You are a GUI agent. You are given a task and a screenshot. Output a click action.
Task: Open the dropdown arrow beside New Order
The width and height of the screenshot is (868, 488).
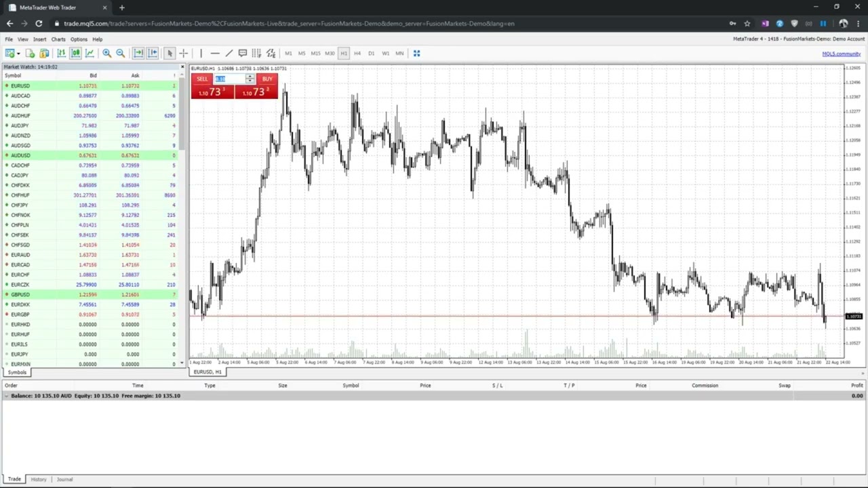pyautogui.click(x=18, y=53)
